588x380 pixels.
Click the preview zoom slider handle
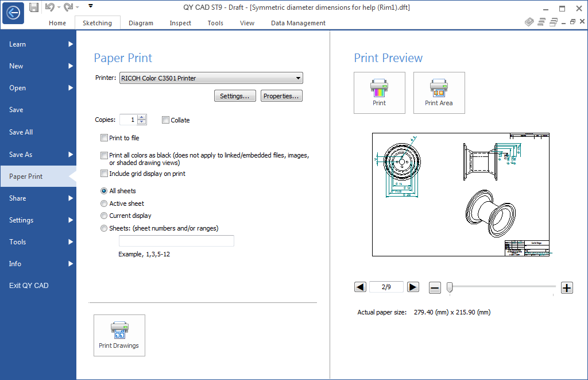pyautogui.click(x=450, y=287)
